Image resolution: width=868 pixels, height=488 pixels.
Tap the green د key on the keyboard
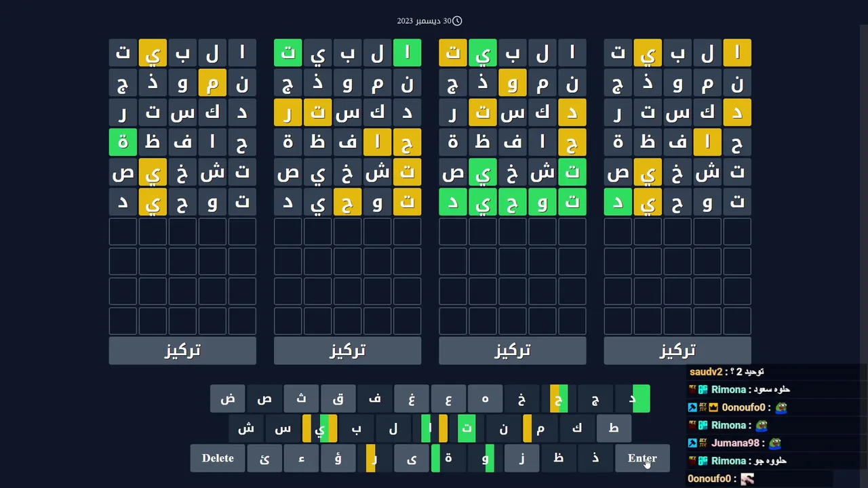coord(632,399)
